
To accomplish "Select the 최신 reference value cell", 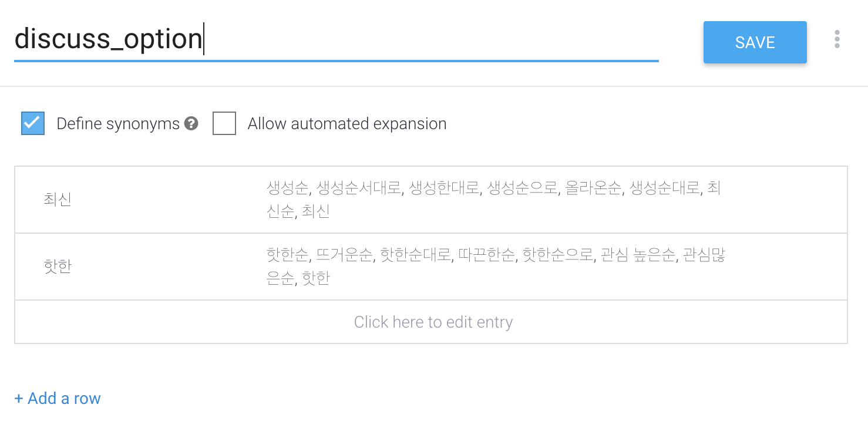I will (58, 200).
